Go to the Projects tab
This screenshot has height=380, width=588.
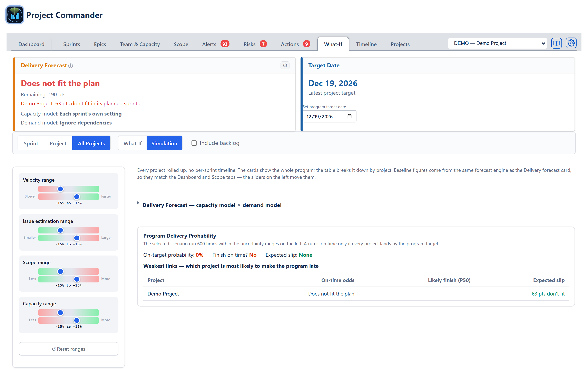(x=400, y=44)
